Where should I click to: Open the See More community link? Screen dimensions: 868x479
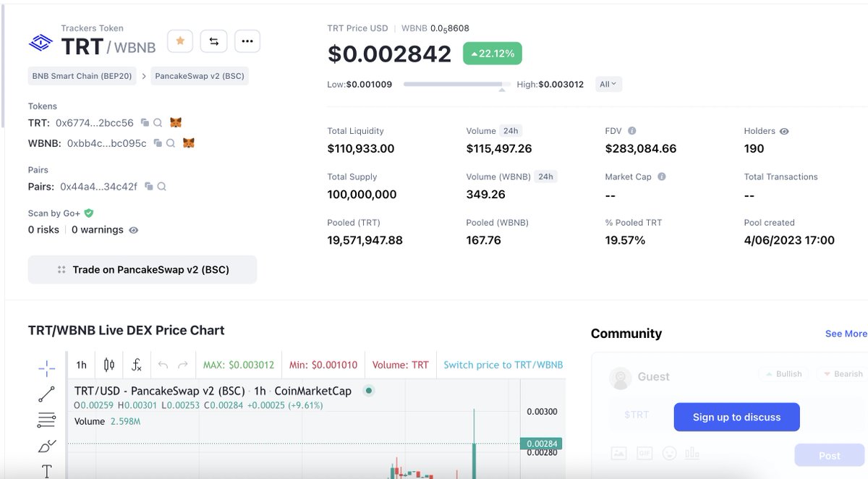point(846,334)
